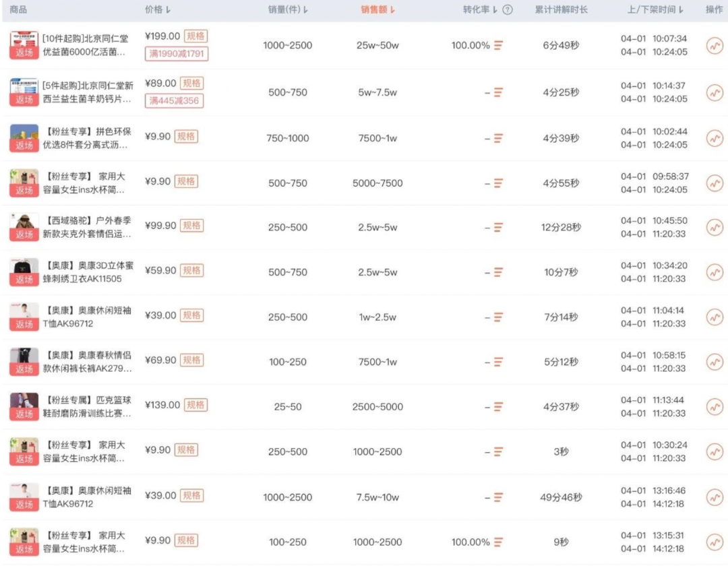Open 奥康3D立体蜜蜂刺绣卫衣 product thumbnail
728x566 pixels.
coord(24,272)
